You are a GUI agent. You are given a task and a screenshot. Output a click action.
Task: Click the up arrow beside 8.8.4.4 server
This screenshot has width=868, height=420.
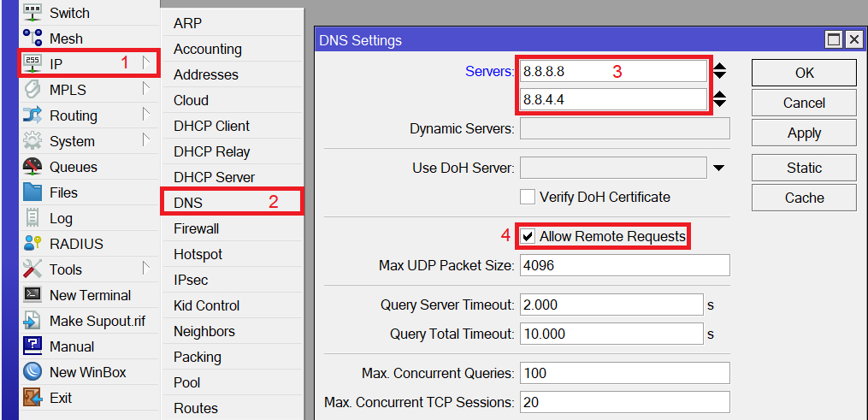point(719,95)
